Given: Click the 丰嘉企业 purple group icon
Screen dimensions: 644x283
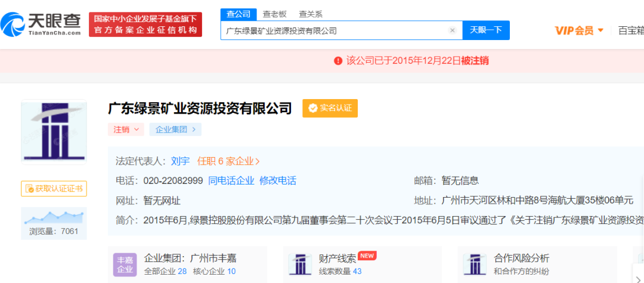Looking at the screenshot, I should (x=125, y=265).
